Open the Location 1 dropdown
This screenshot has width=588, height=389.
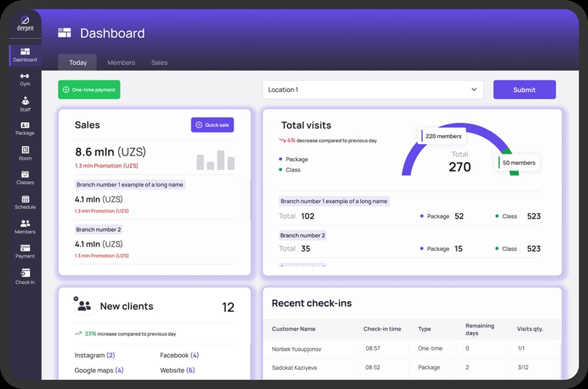pos(373,90)
